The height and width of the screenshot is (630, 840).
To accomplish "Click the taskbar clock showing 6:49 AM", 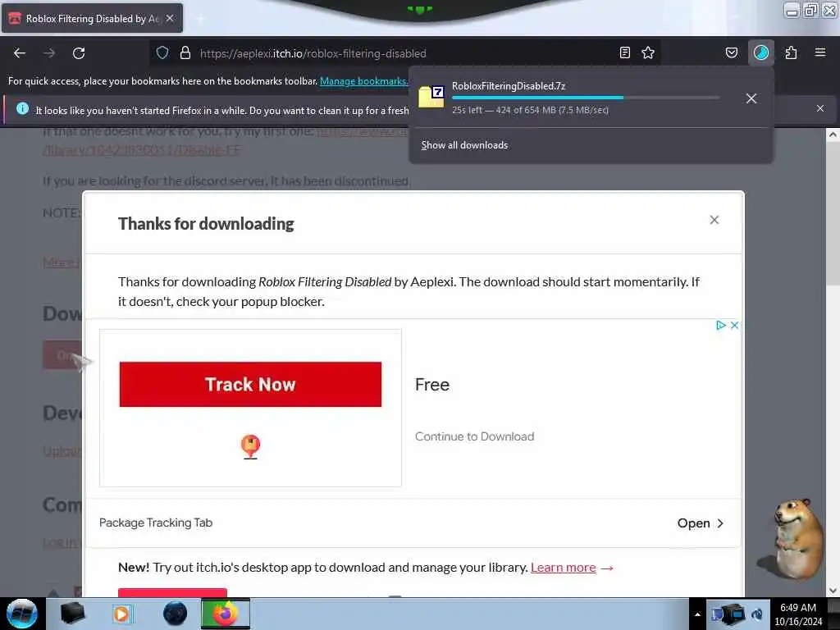I will (x=798, y=614).
